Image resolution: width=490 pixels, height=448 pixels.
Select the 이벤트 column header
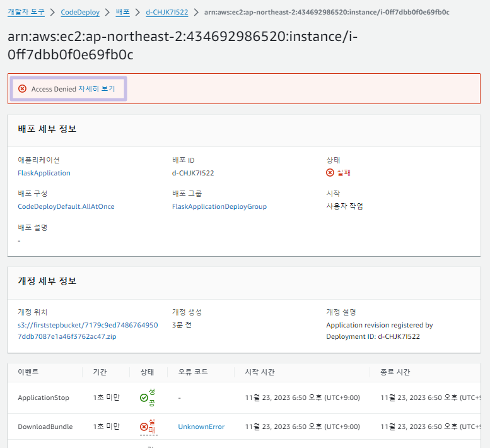28,372
